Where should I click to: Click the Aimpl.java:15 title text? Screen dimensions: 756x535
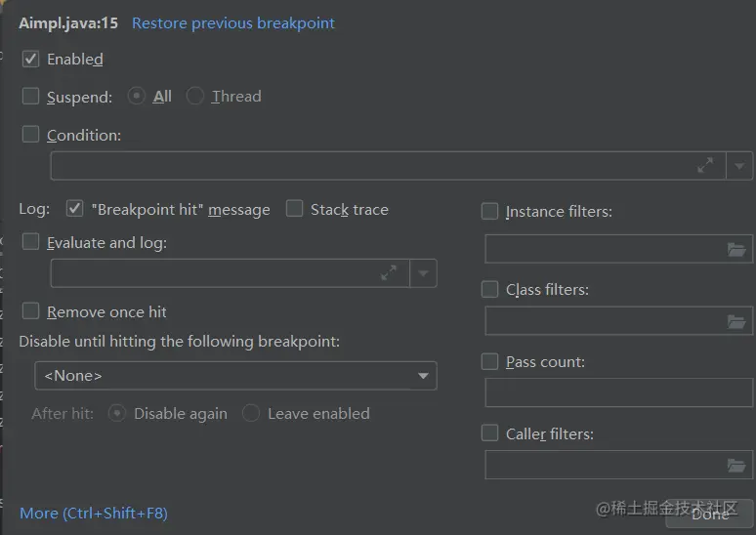[68, 23]
